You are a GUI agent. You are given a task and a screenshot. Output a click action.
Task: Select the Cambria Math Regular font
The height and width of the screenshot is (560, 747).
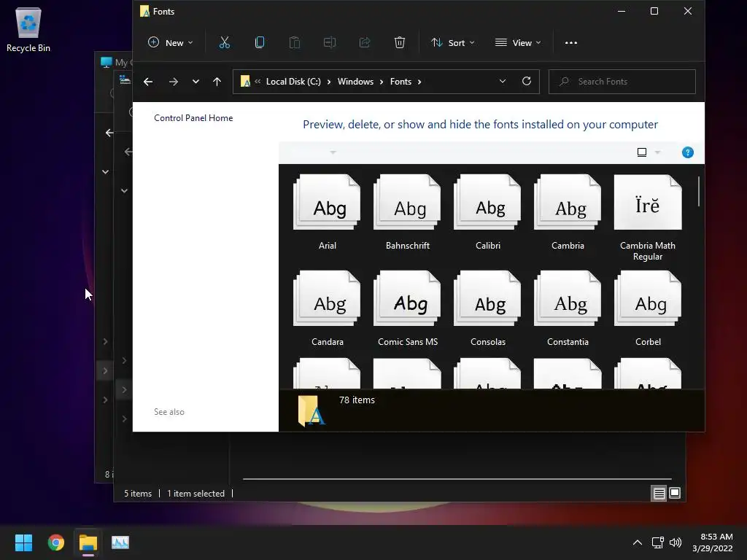pos(648,217)
